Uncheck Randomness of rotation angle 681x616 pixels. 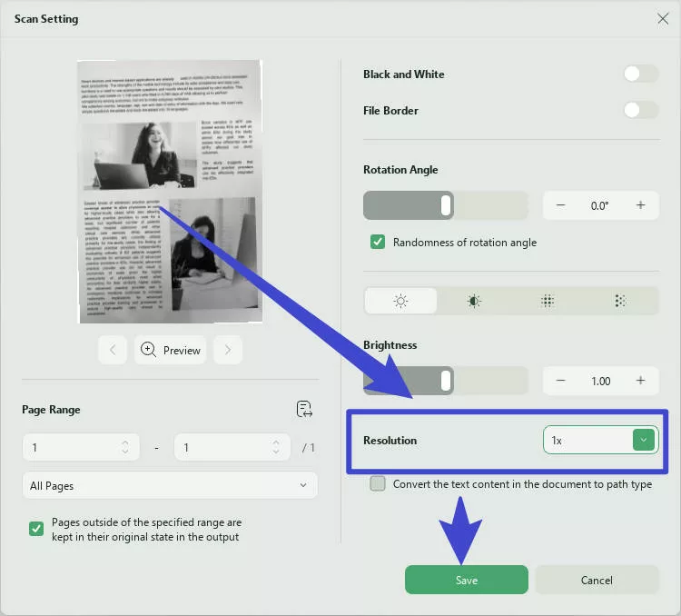pos(378,242)
